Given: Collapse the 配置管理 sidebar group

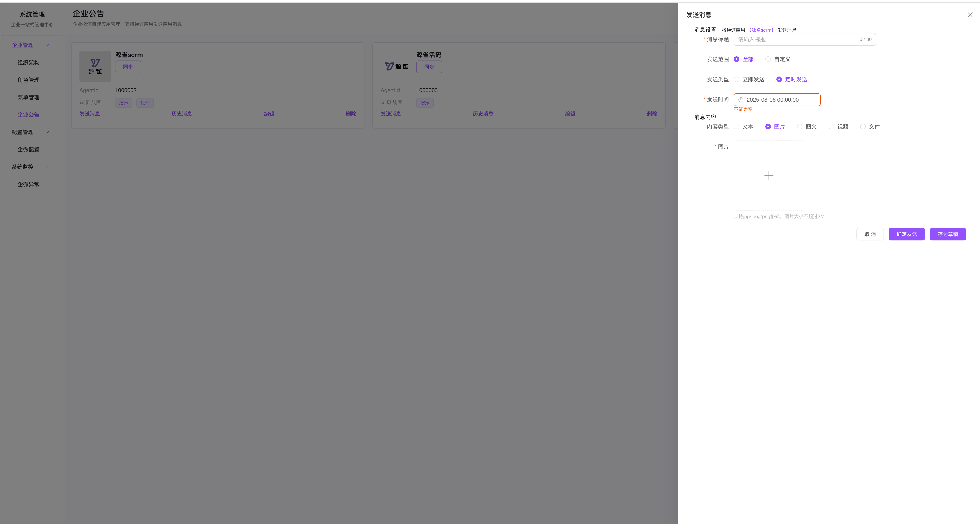Looking at the screenshot, I should tap(49, 132).
